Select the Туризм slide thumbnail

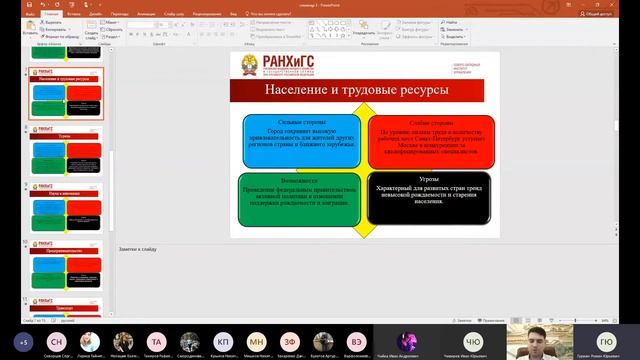(66, 151)
